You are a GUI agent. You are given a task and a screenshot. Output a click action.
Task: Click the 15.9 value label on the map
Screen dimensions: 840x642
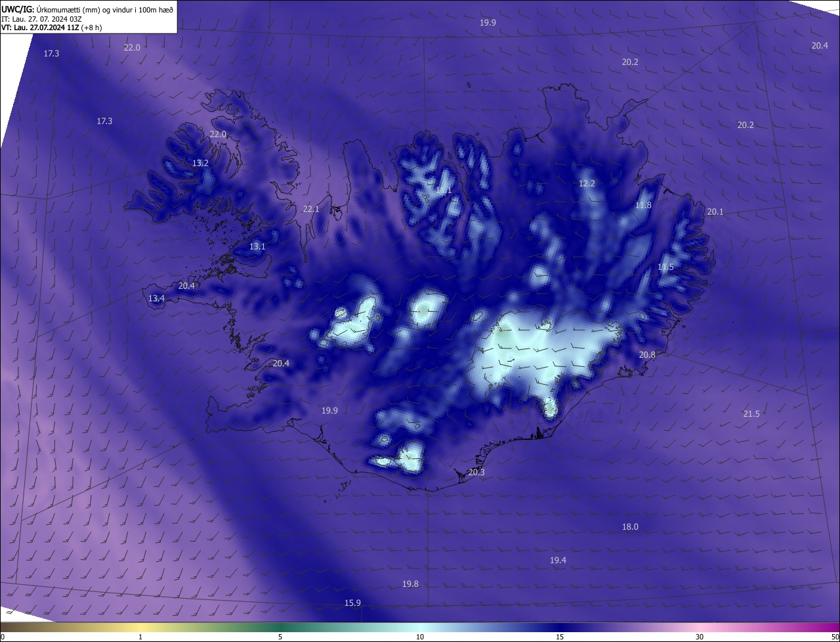click(352, 603)
